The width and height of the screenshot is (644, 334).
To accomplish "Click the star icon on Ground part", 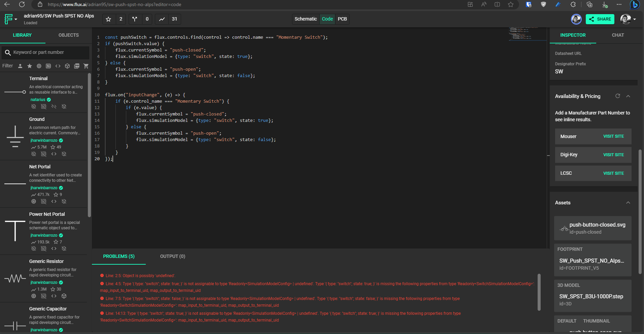I will [x=53, y=147].
